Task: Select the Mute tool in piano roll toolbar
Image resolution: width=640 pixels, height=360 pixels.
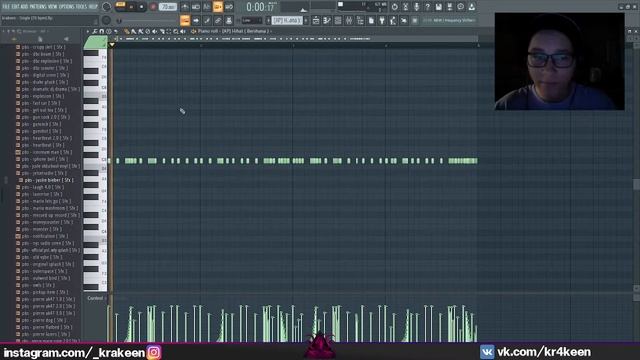Action: pyautogui.click(x=155, y=31)
